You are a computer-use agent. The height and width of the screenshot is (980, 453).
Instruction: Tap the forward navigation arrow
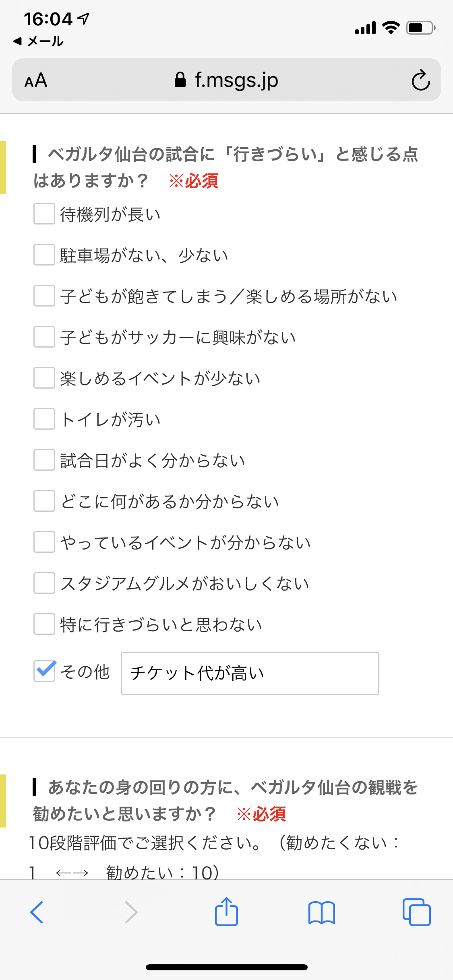[x=131, y=912]
